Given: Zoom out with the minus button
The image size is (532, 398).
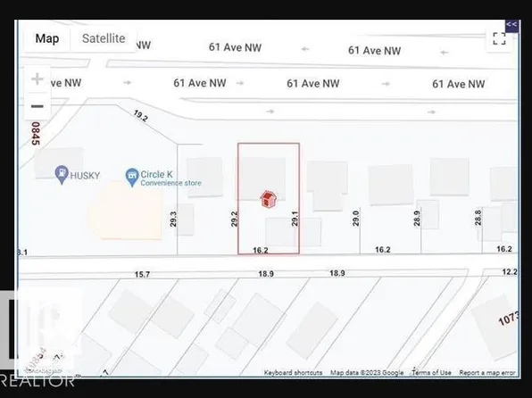Looking at the screenshot, I should coord(37,106).
